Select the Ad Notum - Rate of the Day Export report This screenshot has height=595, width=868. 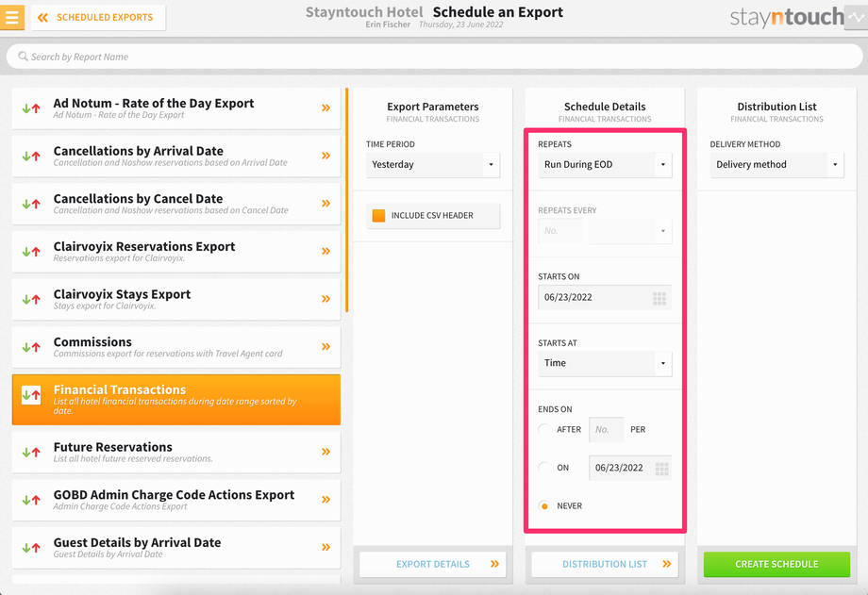(176, 108)
